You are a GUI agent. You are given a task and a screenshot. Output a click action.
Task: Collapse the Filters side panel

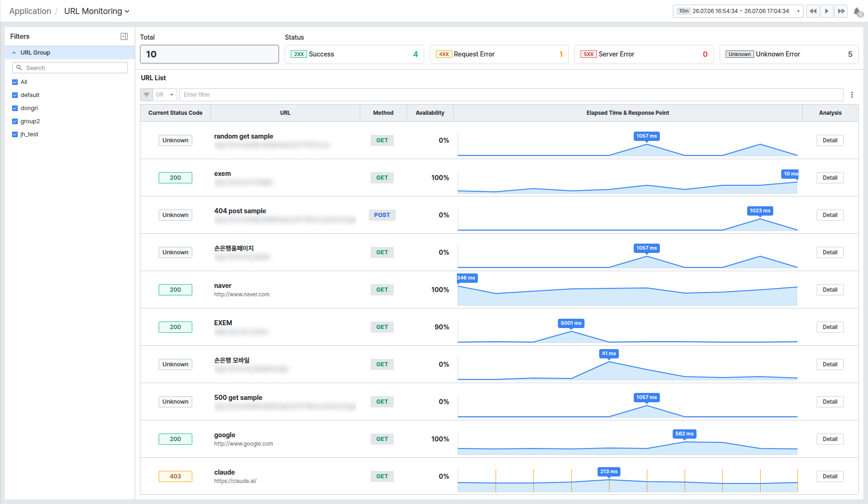click(x=124, y=36)
